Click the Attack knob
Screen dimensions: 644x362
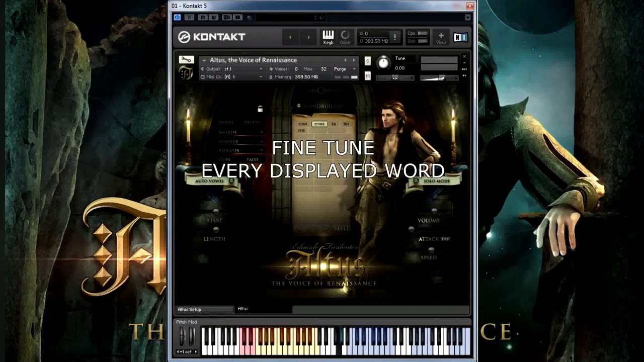[411, 230]
